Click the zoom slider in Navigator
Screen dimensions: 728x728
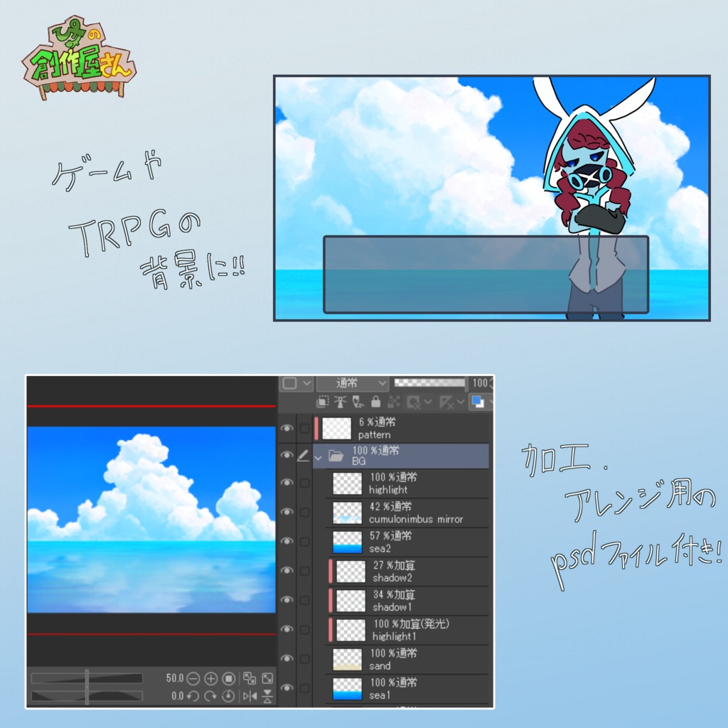point(86,678)
